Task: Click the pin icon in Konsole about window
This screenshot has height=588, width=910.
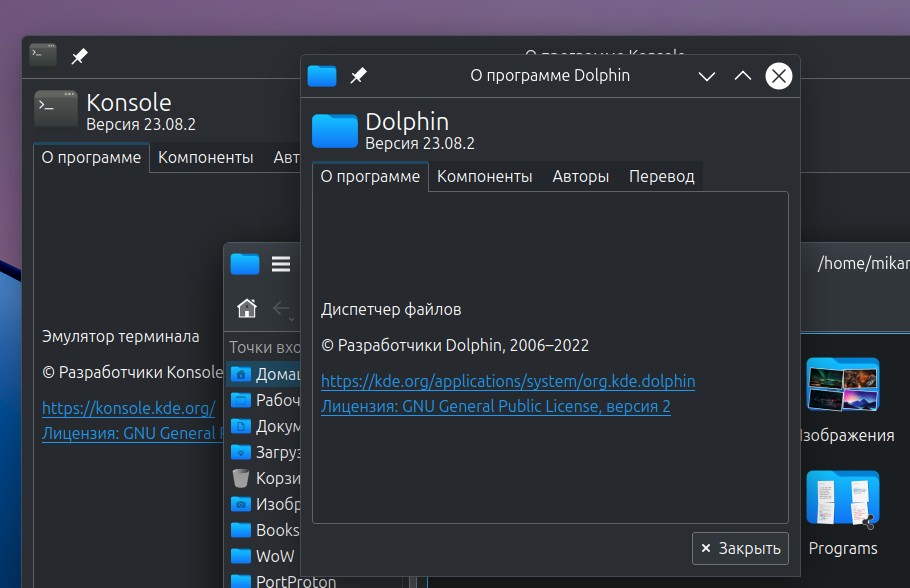Action: 79,56
